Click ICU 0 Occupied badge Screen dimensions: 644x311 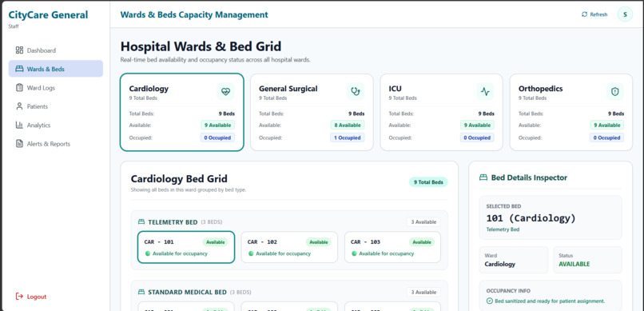coord(477,138)
